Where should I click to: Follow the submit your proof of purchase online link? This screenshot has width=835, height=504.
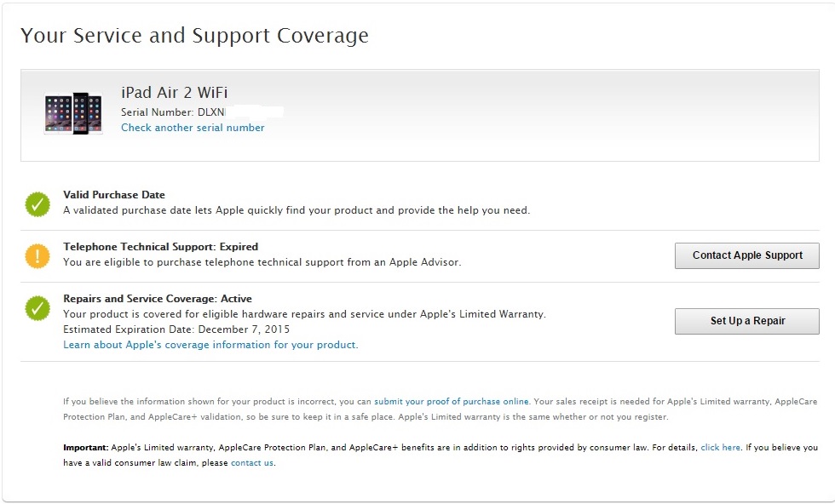[452, 401]
